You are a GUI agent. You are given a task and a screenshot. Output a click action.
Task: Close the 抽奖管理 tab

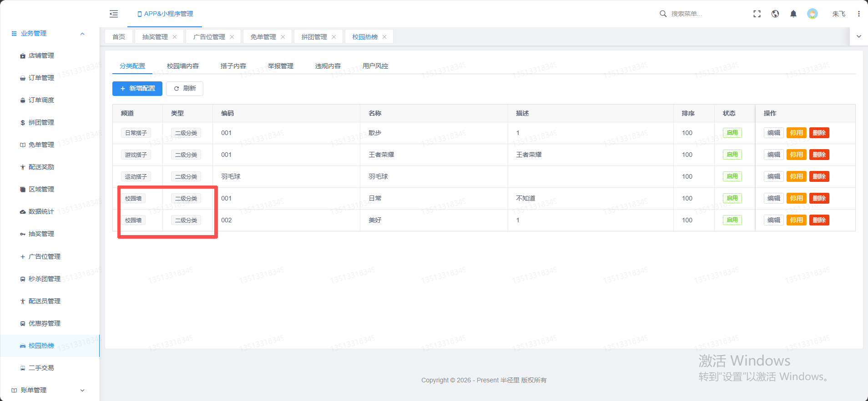pyautogui.click(x=175, y=37)
